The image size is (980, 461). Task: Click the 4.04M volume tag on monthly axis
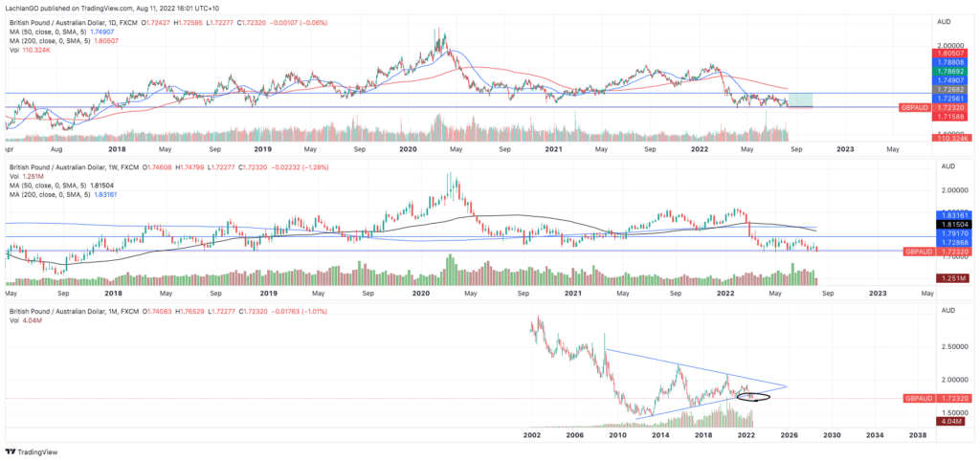pyautogui.click(x=949, y=421)
